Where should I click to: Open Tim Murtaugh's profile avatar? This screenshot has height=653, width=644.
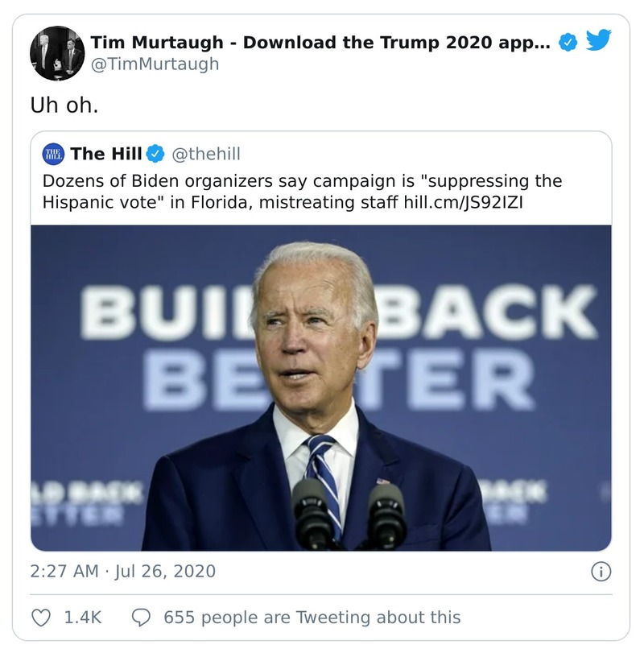point(57,53)
